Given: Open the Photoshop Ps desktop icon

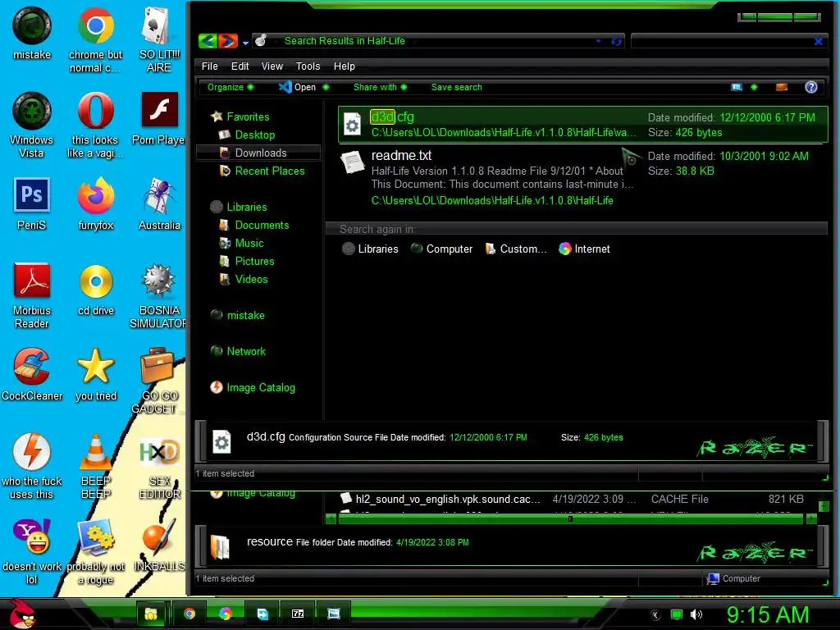Looking at the screenshot, I should pyautogui.click(x=32, y=204).
